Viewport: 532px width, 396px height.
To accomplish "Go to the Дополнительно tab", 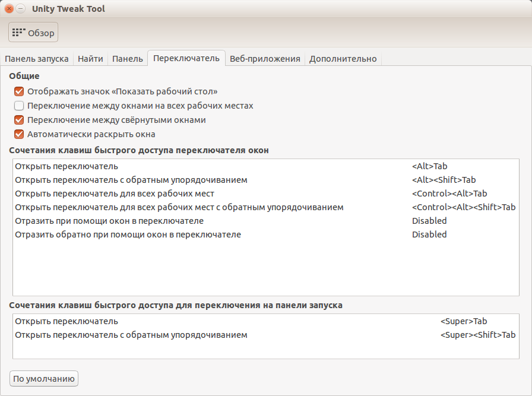I will 343,59.
